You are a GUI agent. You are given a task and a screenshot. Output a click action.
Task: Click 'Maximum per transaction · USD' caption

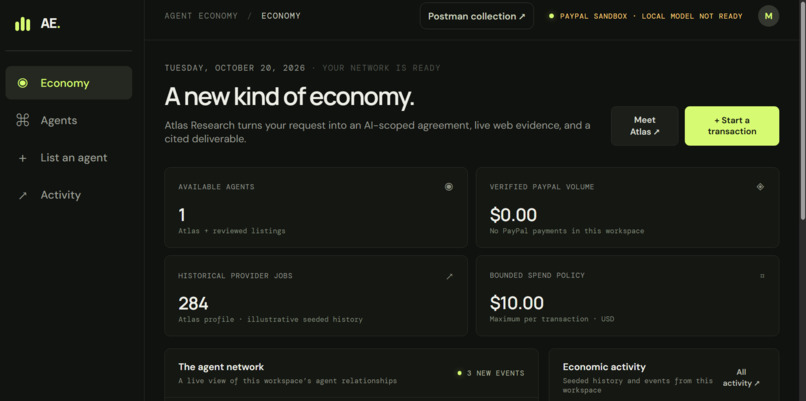552,319
